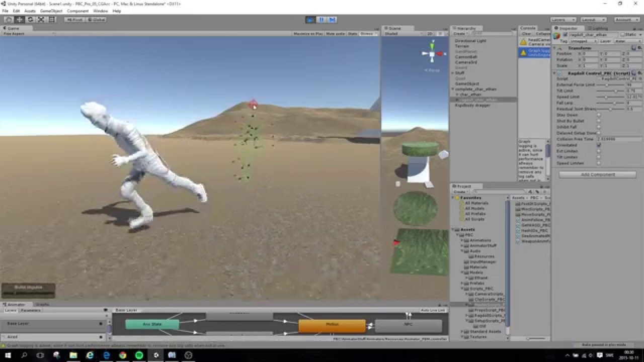Select the Rotate tool
The width and height of the screenshot is (644, 362).
click(x=30, y=20)
